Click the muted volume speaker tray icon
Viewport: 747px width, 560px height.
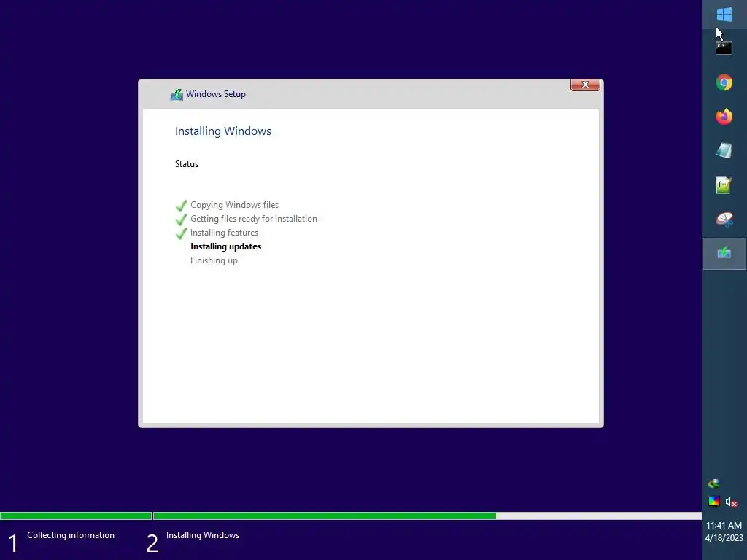point(731,502)
